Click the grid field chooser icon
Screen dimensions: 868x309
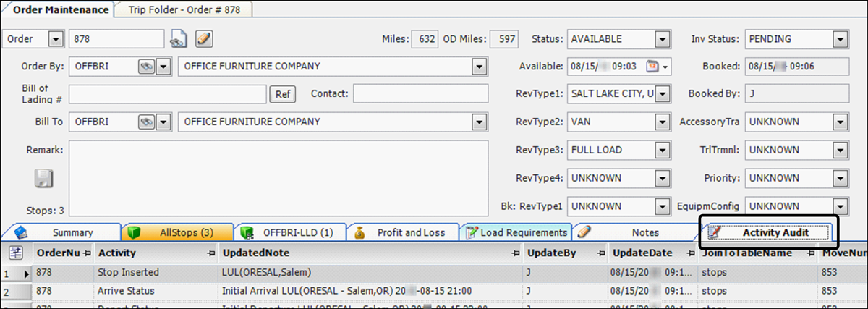pos(15,253)
